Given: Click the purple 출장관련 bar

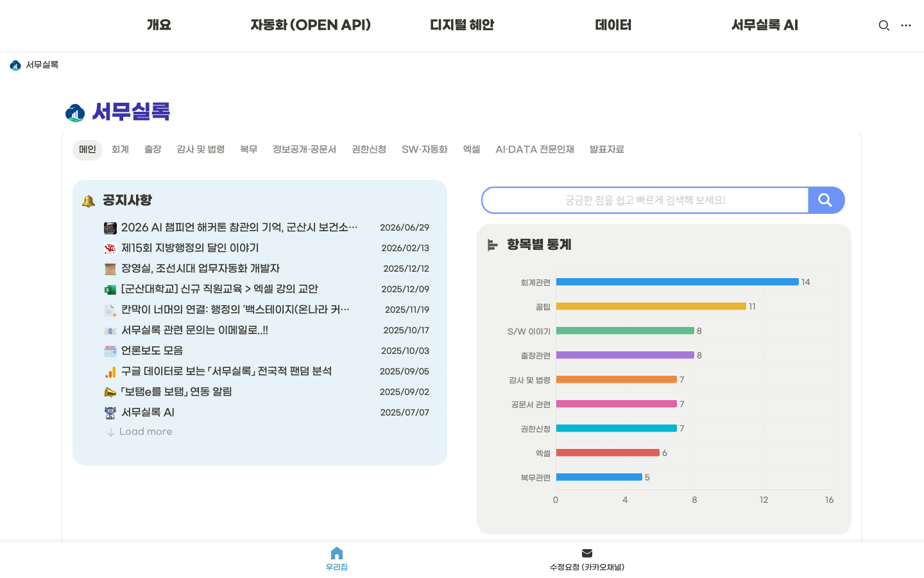Looking at the screenshot, I should 625,355.
